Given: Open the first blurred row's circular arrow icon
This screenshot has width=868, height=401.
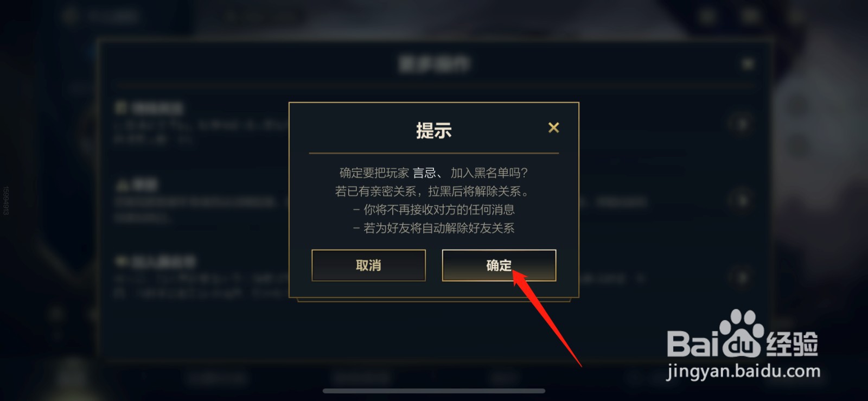Looking at the screenshot, I should (741, 124).
